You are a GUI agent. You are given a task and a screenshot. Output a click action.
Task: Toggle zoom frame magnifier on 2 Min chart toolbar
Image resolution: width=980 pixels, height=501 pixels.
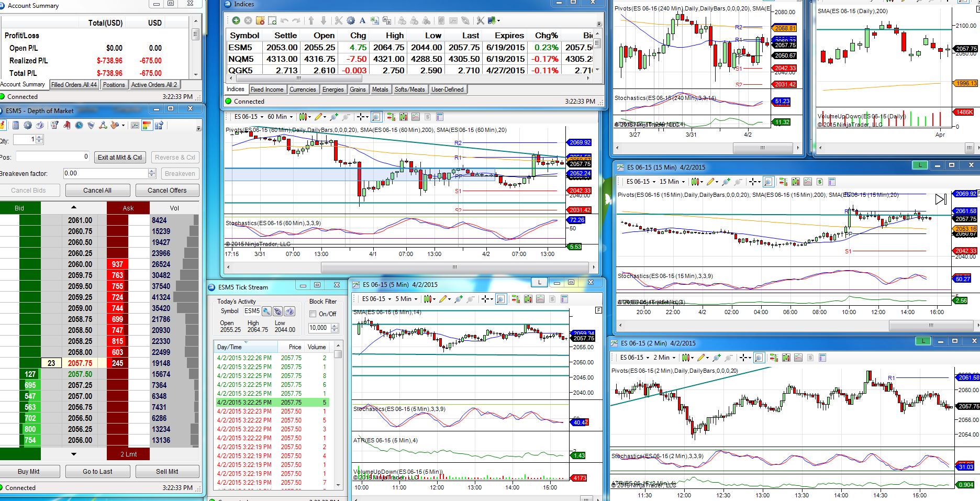pyautogui.click(x=759, y=358)
